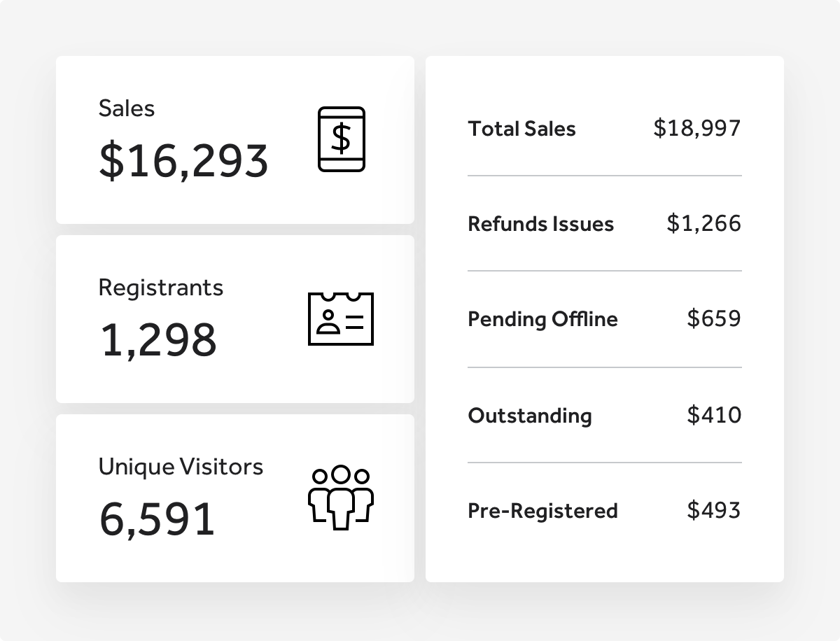Select the Unique Visitors card

point(234,498)
